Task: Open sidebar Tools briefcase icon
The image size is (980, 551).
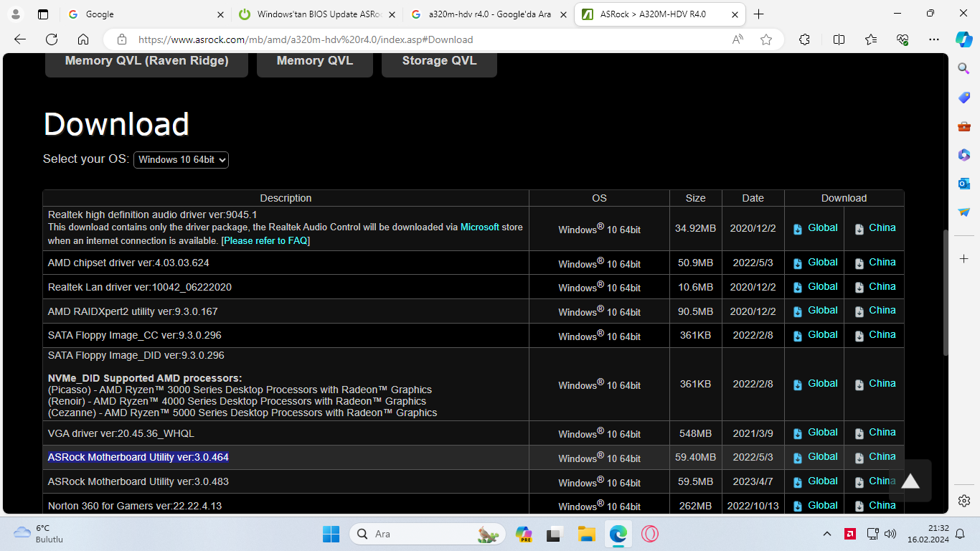Action: pos(964,126)
